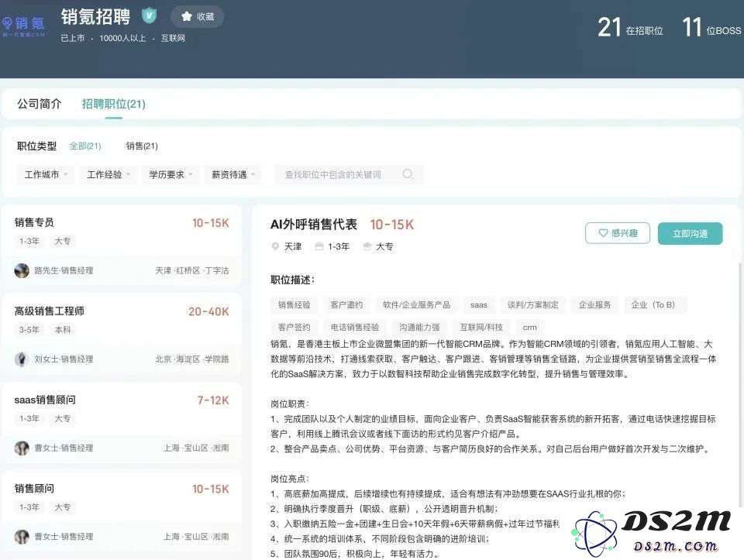Filter by 全部(21) job type
Screen dimensions: 744x560
tap(85, 146)
